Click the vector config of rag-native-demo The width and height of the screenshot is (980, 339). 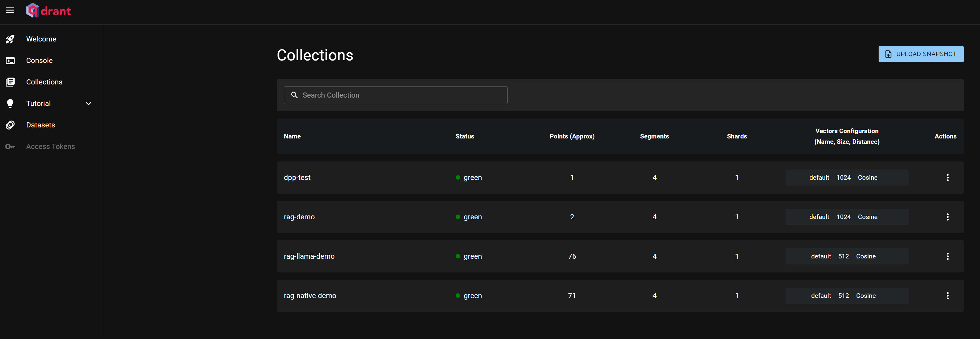(846, 296)
